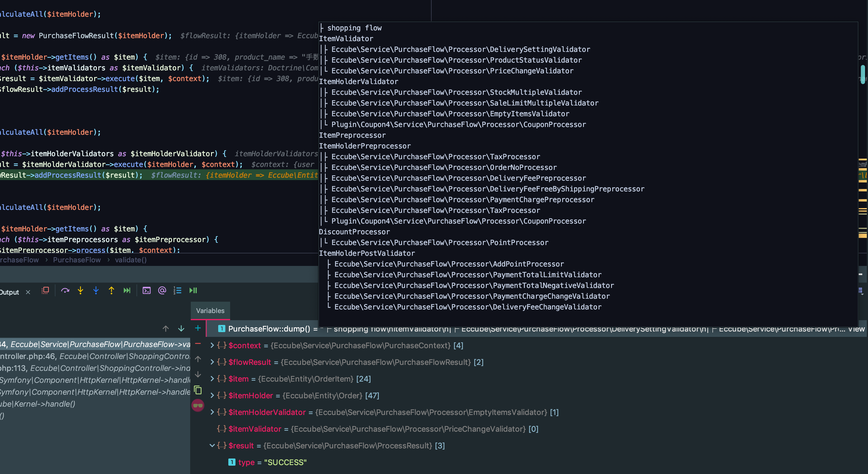This screenshot has width=868, height=474.
Task: Open the Evaluate Expression console icon
Action: 147,290
